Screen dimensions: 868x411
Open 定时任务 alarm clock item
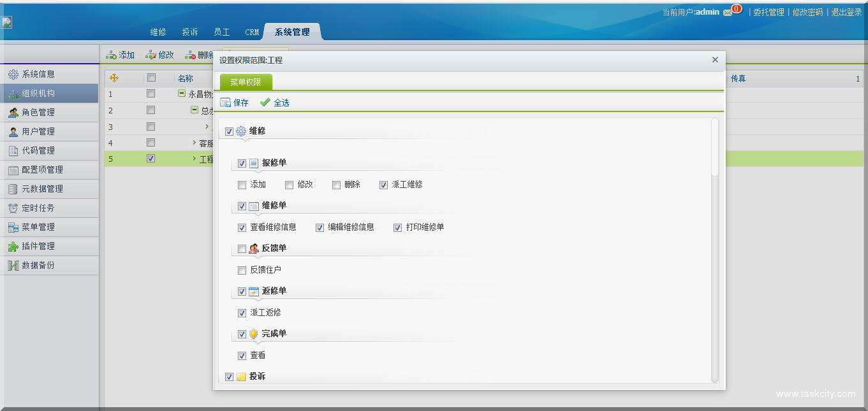tap(38, 208)
